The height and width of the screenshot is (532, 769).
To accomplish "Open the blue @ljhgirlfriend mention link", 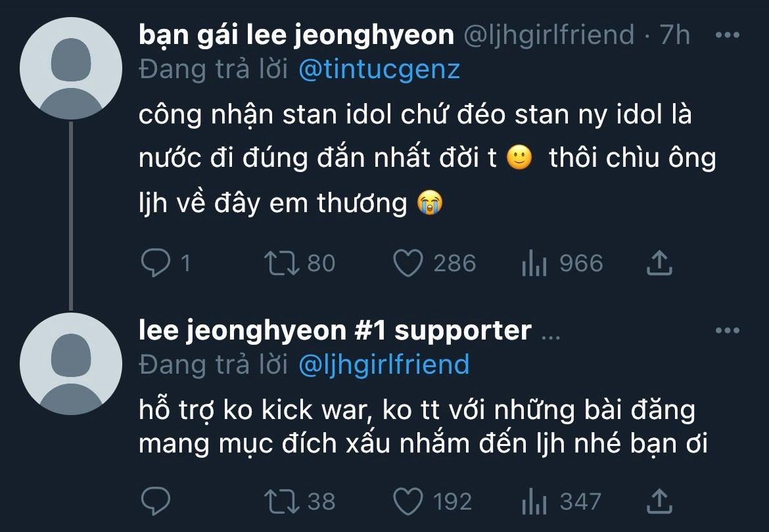I will tap(384, 365).
